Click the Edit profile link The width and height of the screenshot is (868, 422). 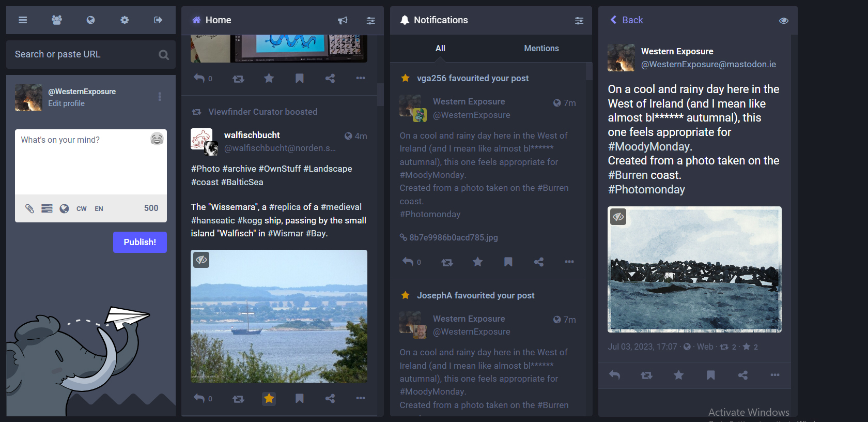67,103
